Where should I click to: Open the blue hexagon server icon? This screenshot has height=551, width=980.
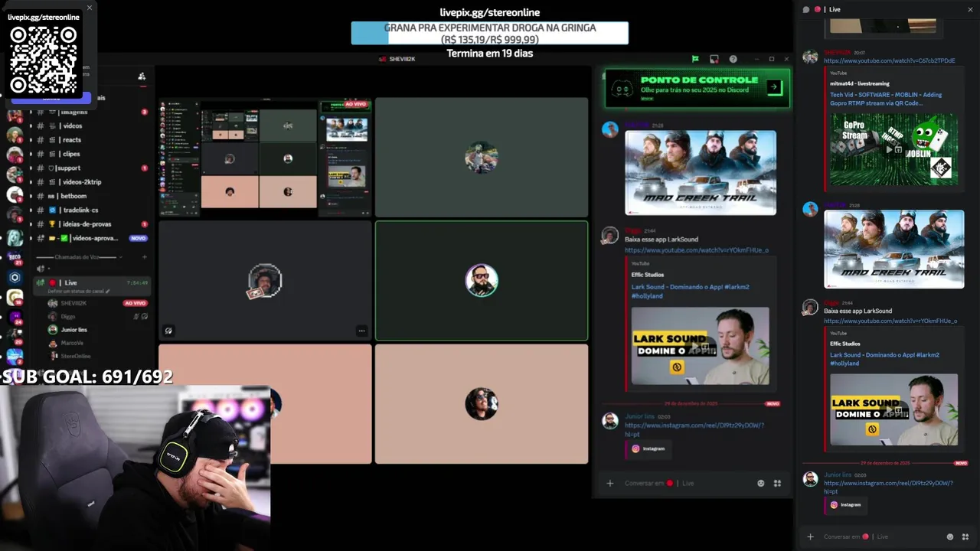(15, 277)
